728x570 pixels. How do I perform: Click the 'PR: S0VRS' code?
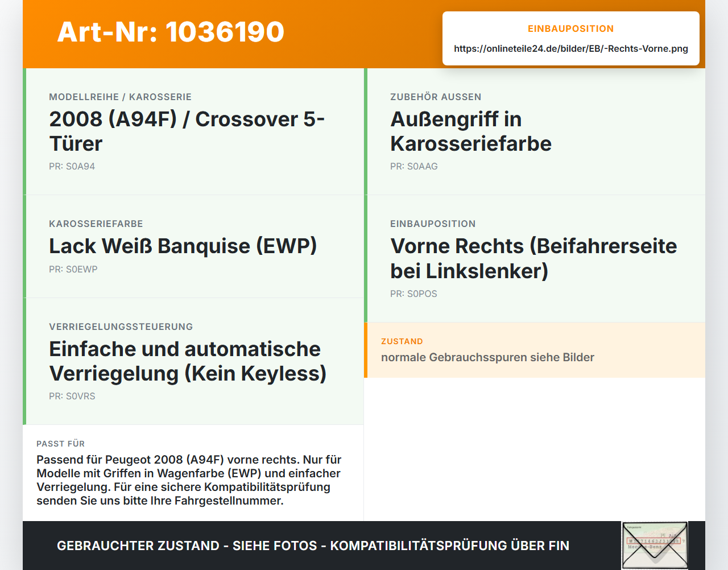click(x=72, y=396)
